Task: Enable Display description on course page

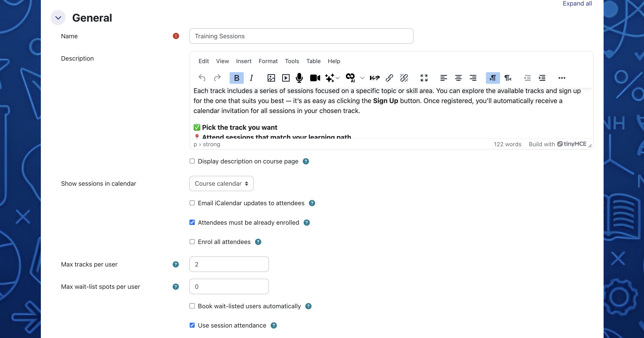Action: tap(192, 161)
